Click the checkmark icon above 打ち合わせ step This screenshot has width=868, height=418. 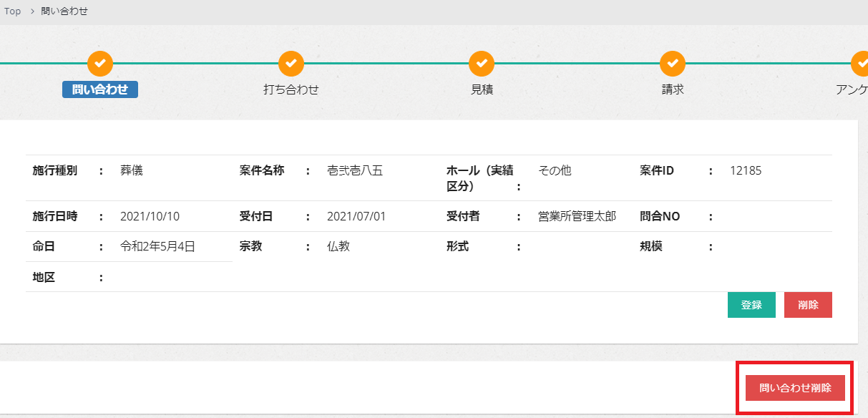[291, 64]
